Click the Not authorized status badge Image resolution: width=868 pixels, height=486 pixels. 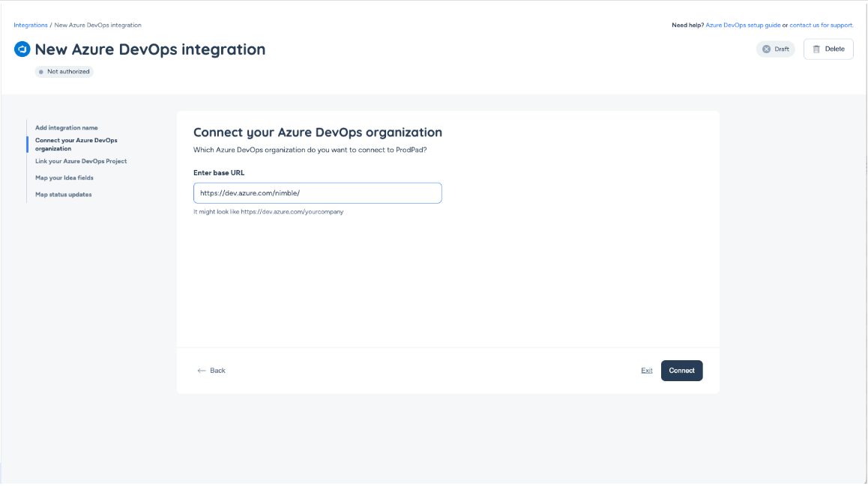click(x=64, y=72)
